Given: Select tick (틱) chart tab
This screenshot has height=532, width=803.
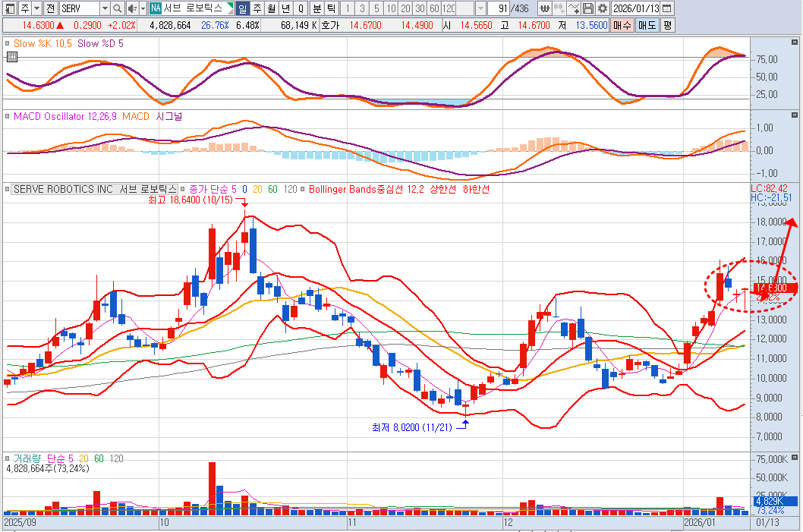Looking at the screenshot, I should (332, 8).
